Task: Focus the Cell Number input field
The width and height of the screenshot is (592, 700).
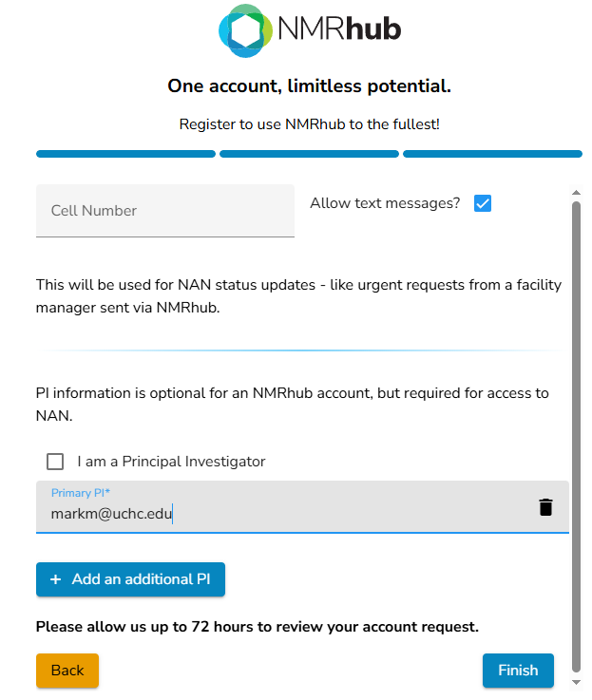Action: 165,211
